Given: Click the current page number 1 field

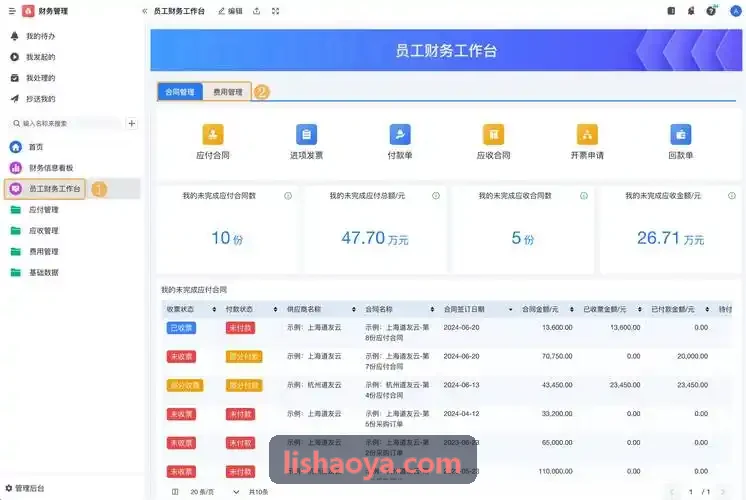Looking at the screenshot, I should pos(691,492).
